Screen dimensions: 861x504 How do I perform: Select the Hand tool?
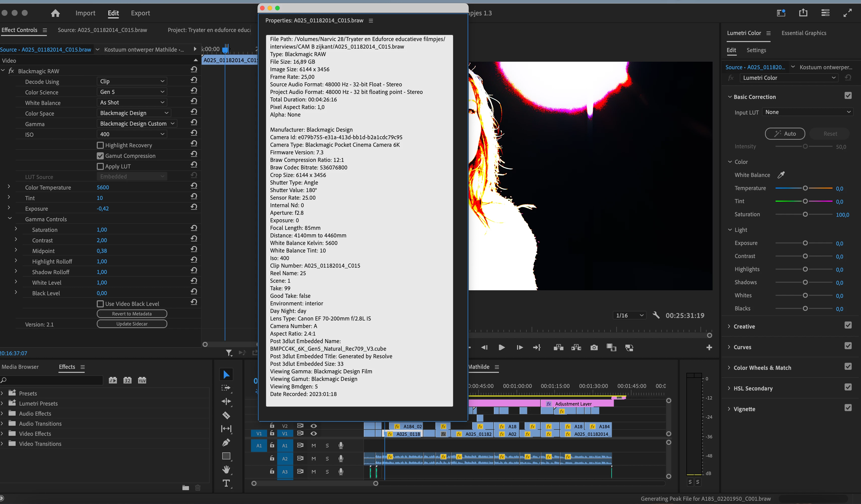click(x=226, y=470)
